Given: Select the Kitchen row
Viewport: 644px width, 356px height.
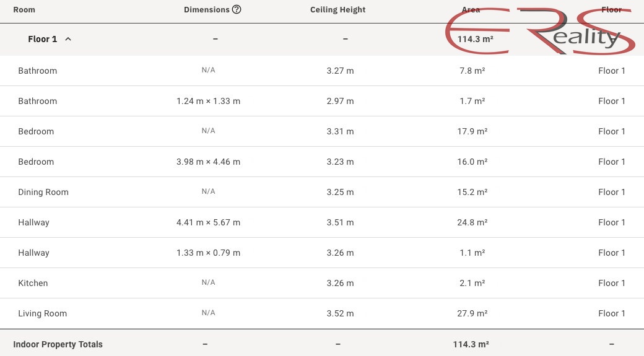Looking at the screenshot, I should coord(322,283).
